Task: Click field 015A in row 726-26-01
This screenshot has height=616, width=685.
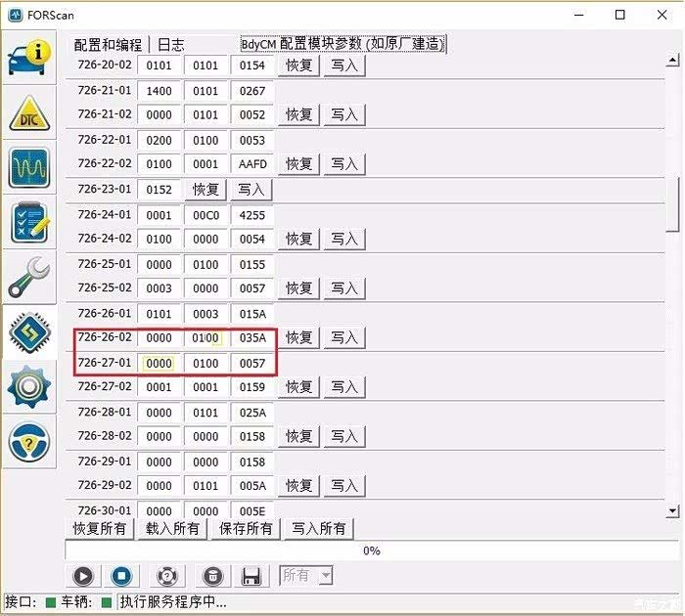Action: coord(252,314)
